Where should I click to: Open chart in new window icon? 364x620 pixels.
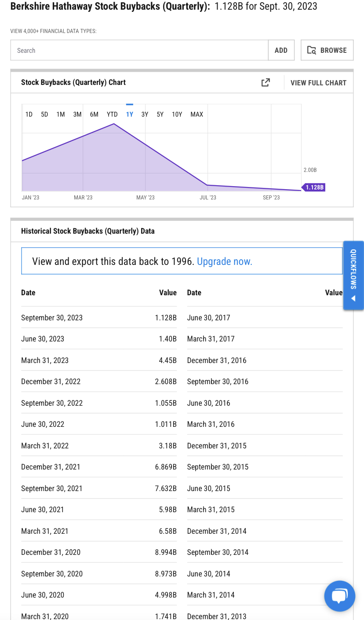(266, 82)
